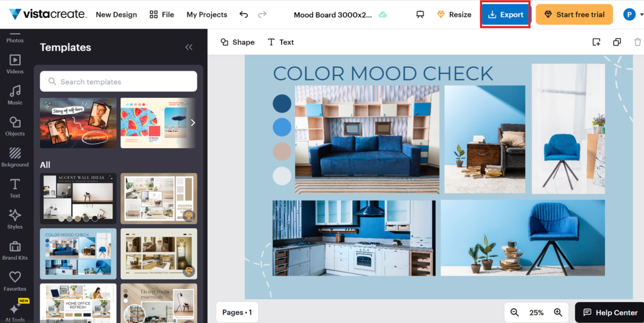
Task: Open the profile avatar P
Action: coord(629,15)
